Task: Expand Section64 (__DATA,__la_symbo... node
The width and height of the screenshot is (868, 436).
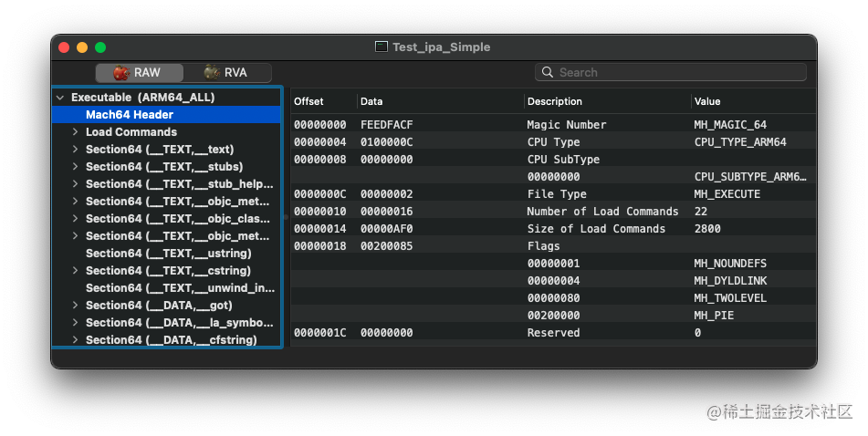Action: (75, 323)
